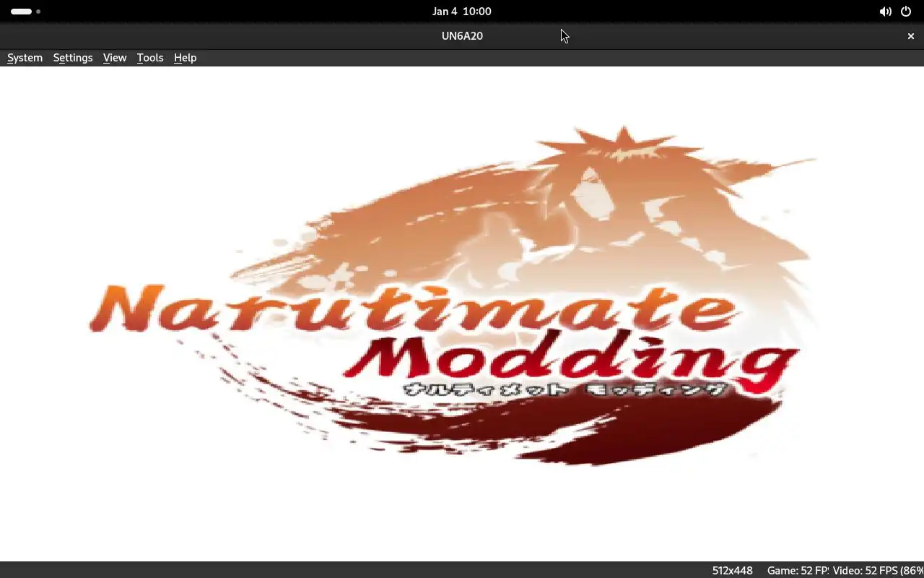The height and width of the screenshot is (578, 924).
Task: Click the volume icon in top bar
Action: tap(885, 12)
